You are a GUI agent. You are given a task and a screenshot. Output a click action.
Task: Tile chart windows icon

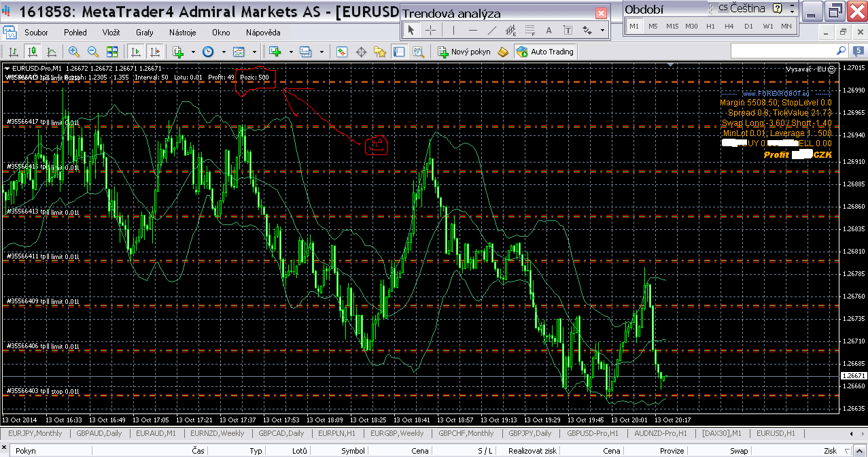(112, 52)
